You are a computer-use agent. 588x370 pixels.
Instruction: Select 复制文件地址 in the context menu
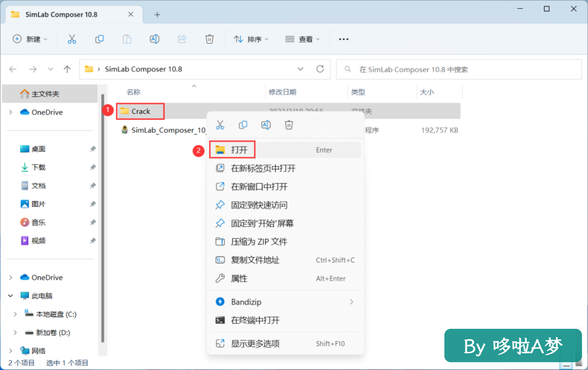coord(285,260)
